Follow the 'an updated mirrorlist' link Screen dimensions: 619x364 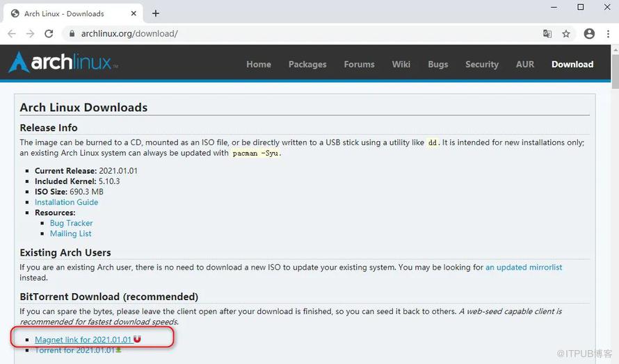(524, 267)
